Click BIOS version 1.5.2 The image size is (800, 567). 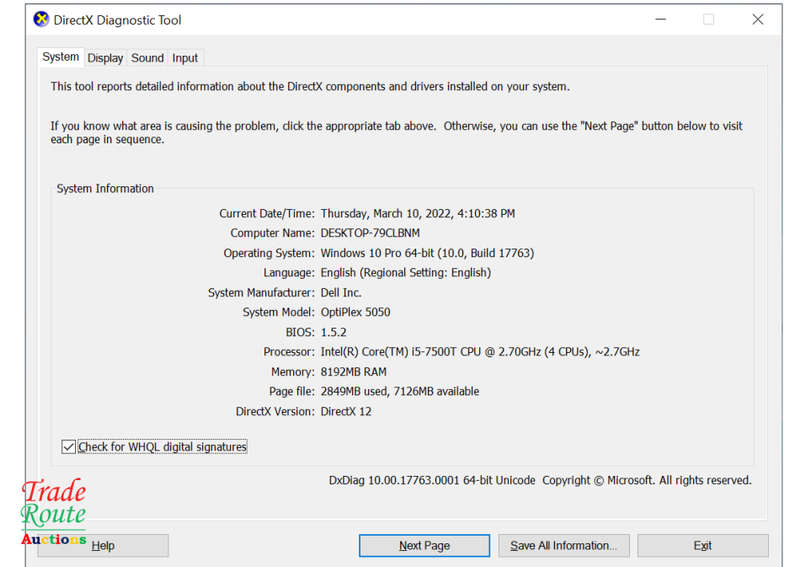(333, 332)
